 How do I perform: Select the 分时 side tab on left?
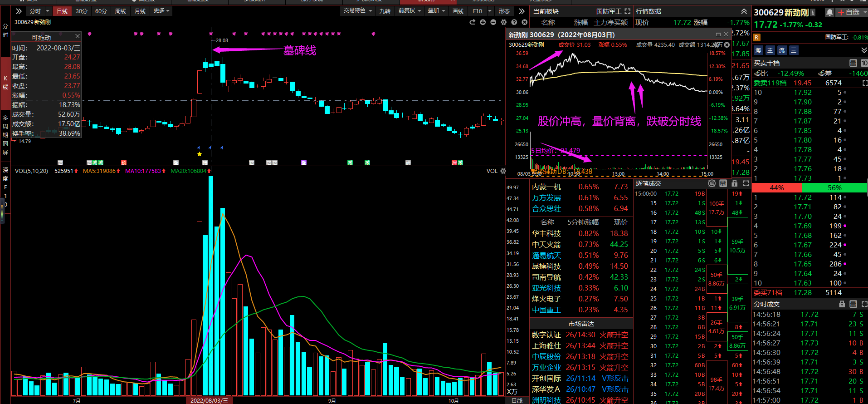[x=5, y=30]
